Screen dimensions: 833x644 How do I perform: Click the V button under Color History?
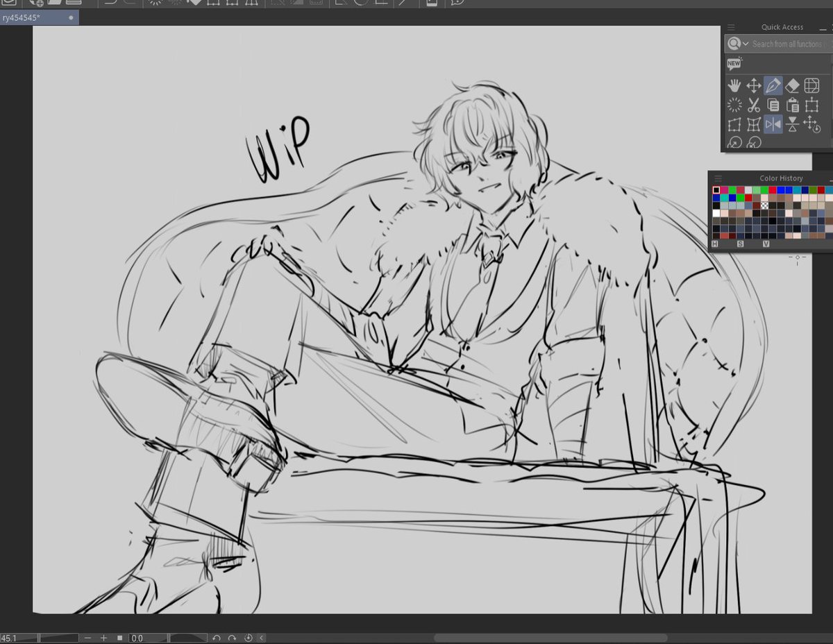766,244
